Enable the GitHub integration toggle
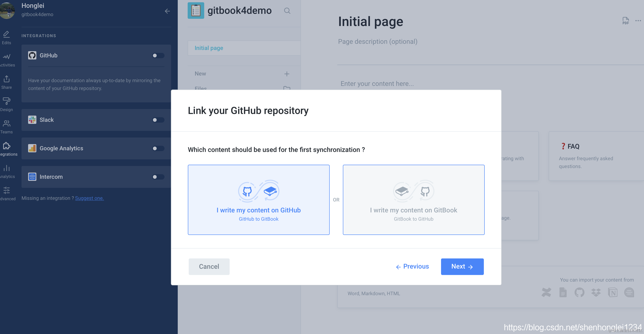The image size is (644, 334). [158, 56]
